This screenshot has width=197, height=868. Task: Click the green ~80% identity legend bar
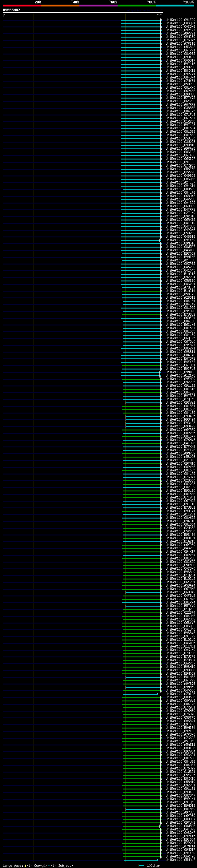pyautogui.click(x=137, y=6)
